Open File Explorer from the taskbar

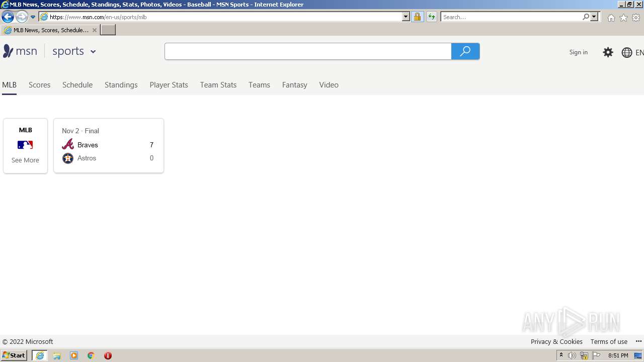pyautogui.click(x=57, y=355)
